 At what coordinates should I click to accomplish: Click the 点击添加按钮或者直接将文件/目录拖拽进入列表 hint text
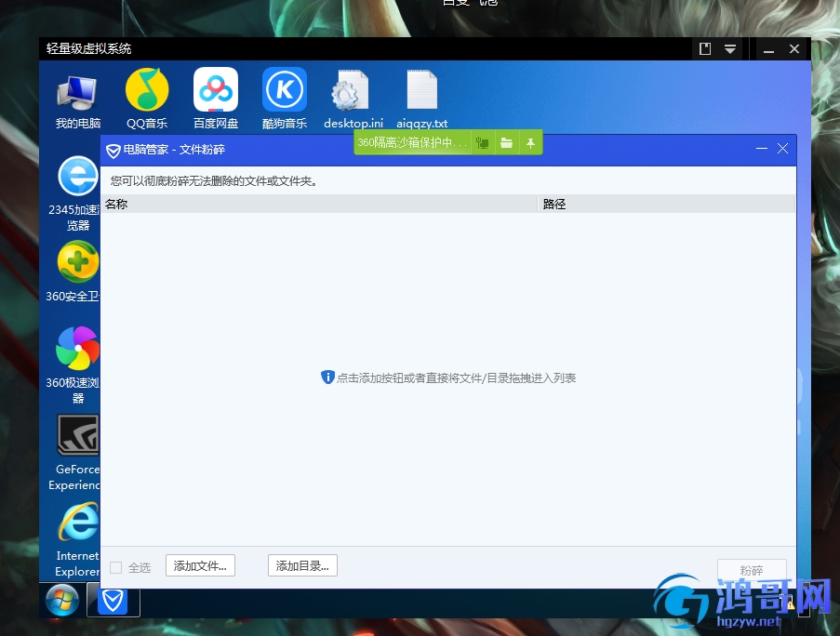[456, 378]
